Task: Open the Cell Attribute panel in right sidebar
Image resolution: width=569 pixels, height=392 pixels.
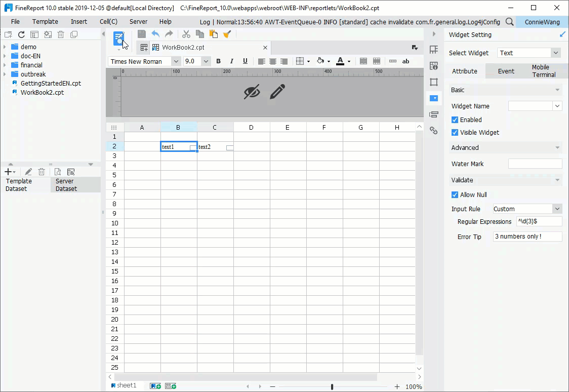Action: tap(434, 66)
